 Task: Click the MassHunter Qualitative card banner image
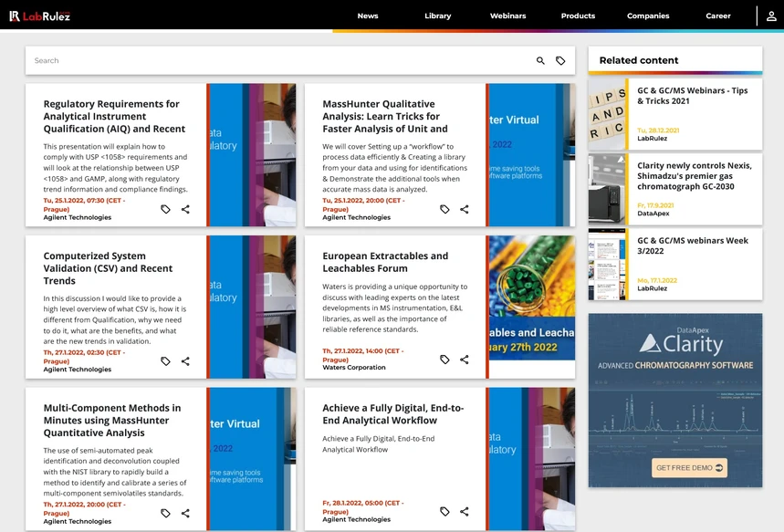(532, 155)
